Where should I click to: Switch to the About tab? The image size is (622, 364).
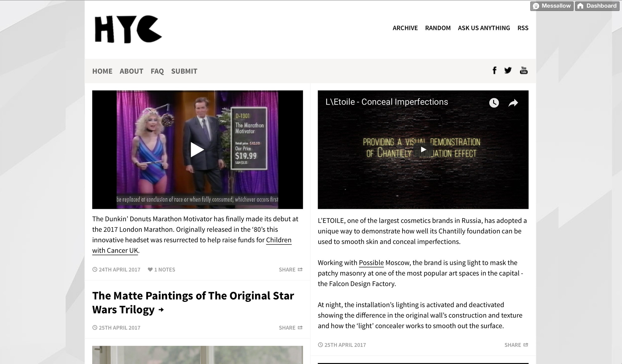[131, 71]
